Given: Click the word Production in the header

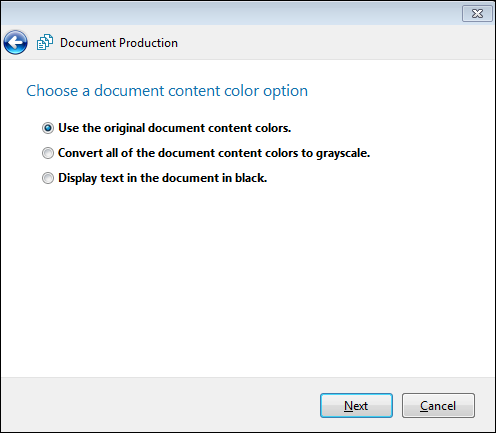Looking at the screenshot, I should [148, 43].
